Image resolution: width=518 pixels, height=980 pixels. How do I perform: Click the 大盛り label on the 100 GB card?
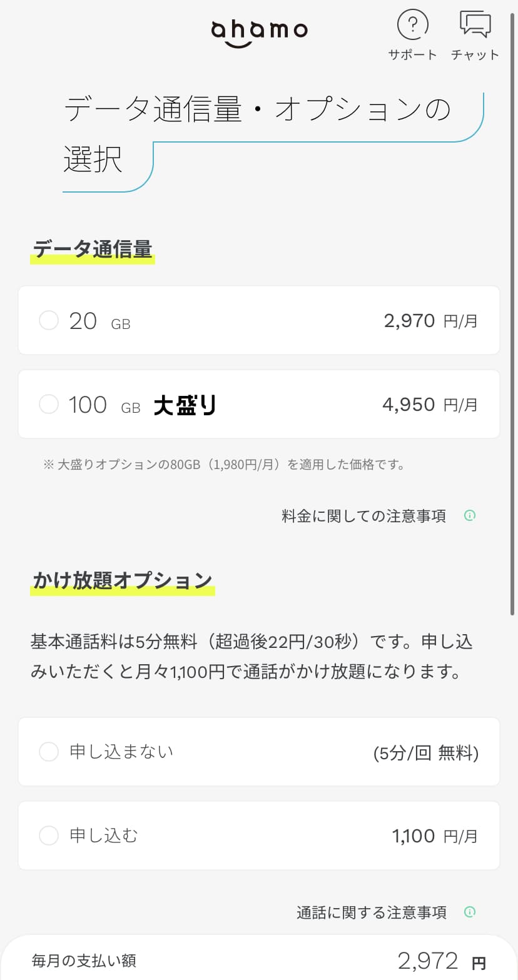pos(185,406)
